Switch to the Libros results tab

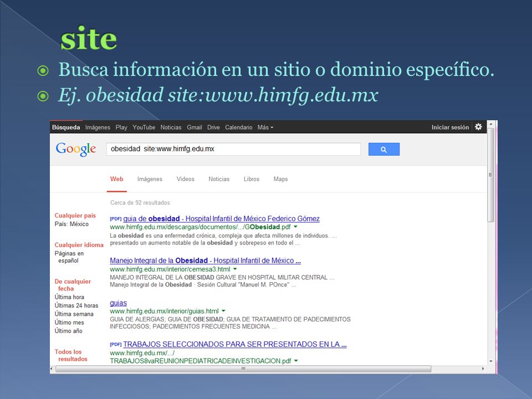click(x=252, y=179)
